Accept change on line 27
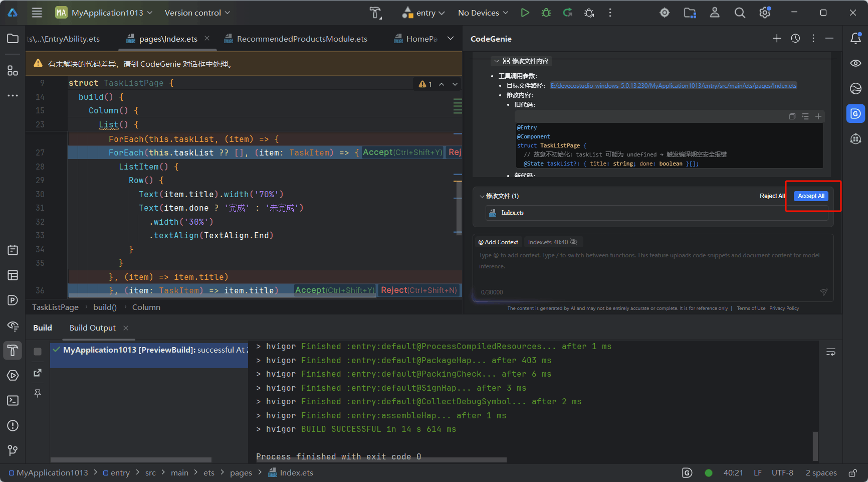This screenshot has width=868, height=482. pos(402,152)
